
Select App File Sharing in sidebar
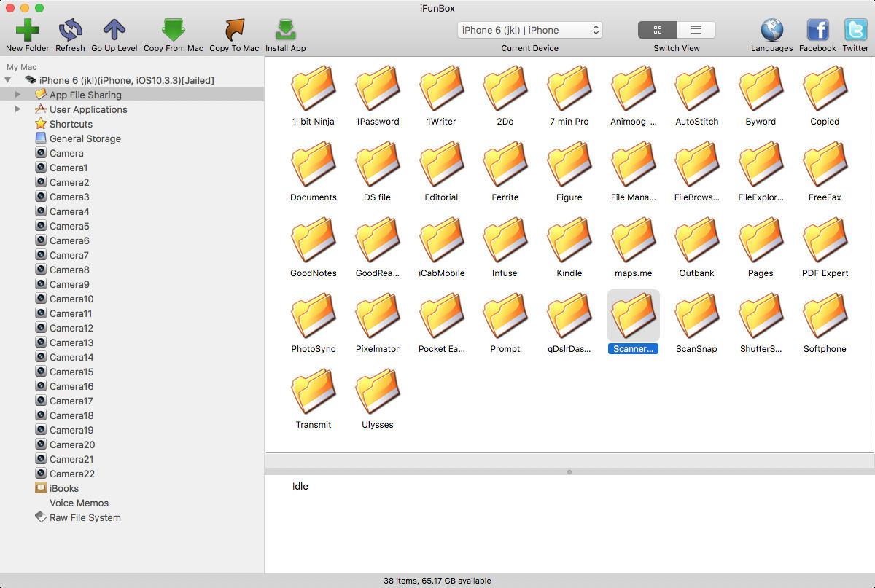click(85, 95)
